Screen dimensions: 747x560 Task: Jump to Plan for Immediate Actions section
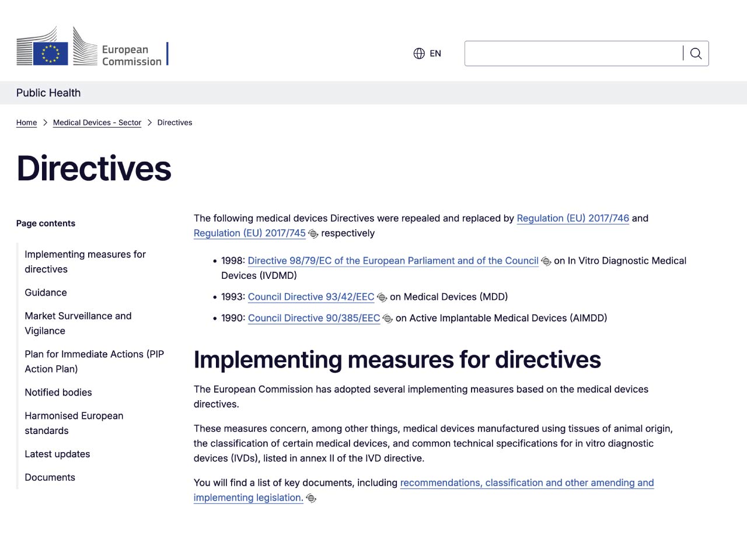tap(95, 362)
